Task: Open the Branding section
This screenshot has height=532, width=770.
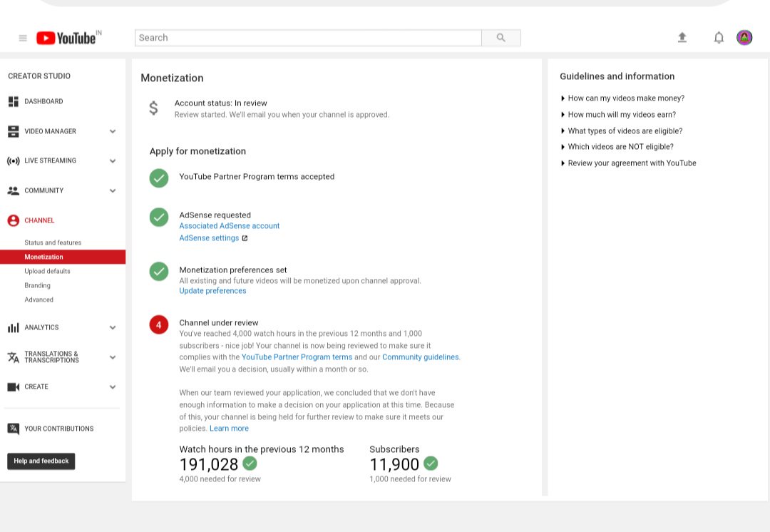Action: [37, 285]
